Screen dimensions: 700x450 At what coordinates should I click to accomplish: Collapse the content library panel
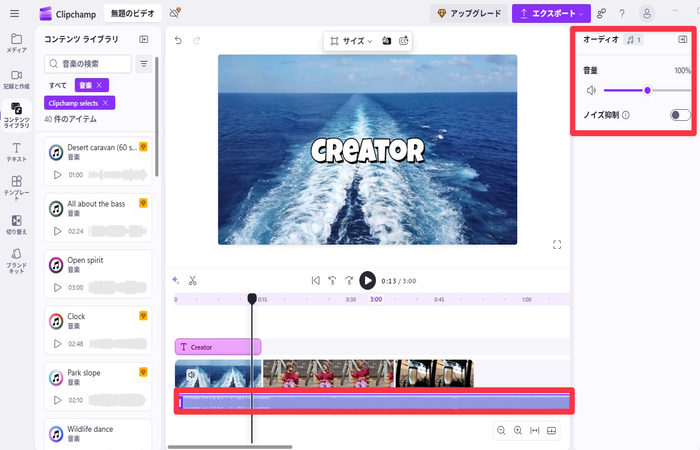click(x=144, y=39)
